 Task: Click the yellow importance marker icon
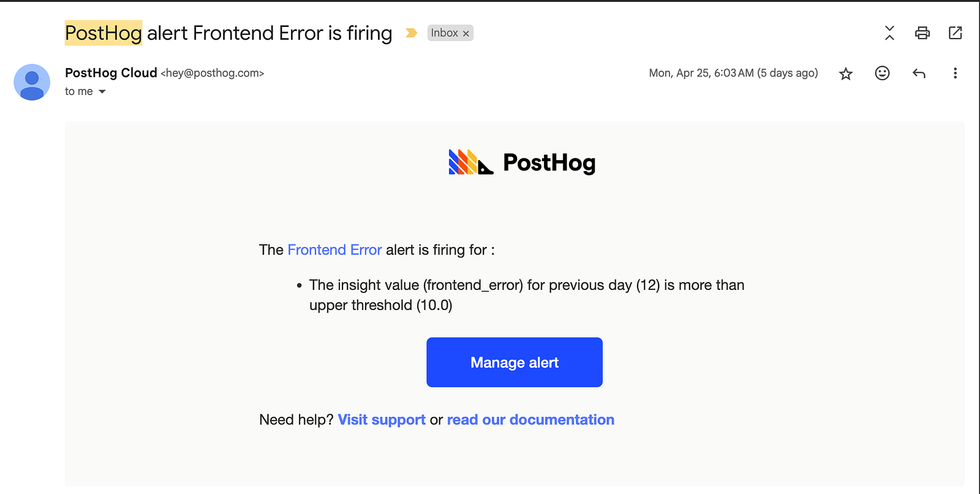(x=412, y=33)
